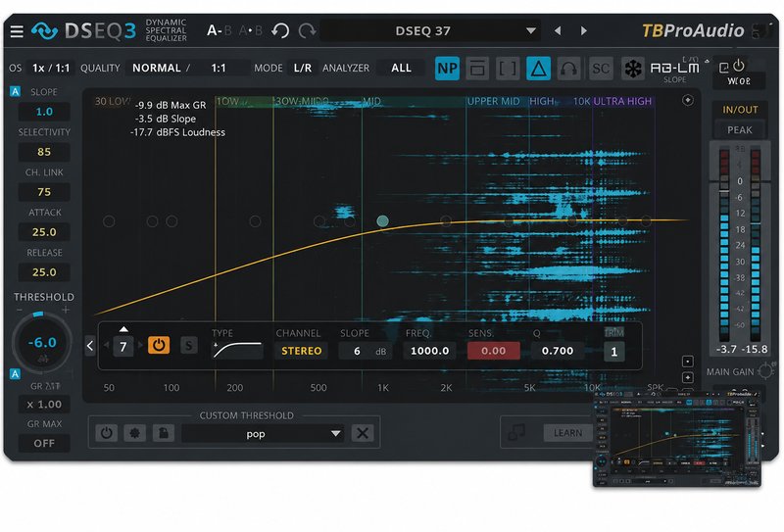The height and width of the screenshot is (532, 784).
Task: Expand band 7 selector up arrow
Action: click(123, 329)
